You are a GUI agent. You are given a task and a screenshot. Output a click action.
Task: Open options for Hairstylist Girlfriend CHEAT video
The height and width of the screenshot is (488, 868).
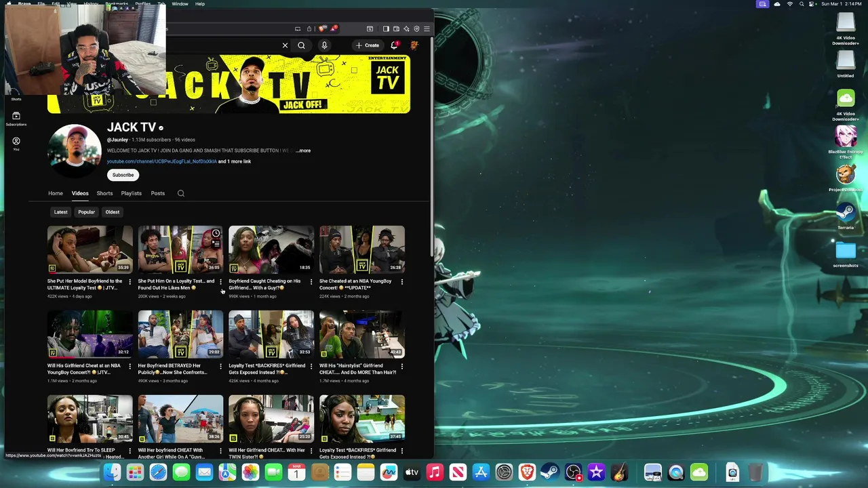402,367
